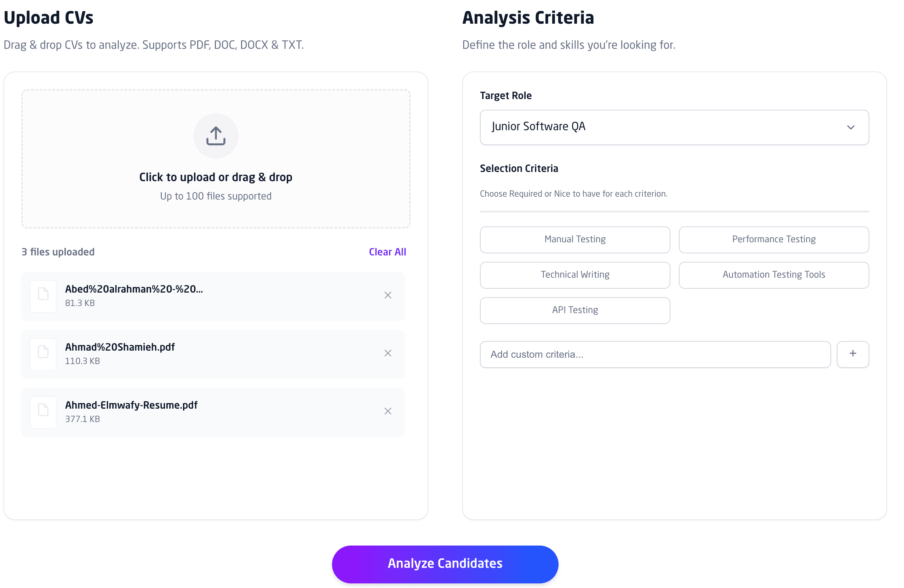Remove Ahmed-Elmwafy-Resume.pdf from the list
Screen dimensions: 904x588
[x=388, y=411]
